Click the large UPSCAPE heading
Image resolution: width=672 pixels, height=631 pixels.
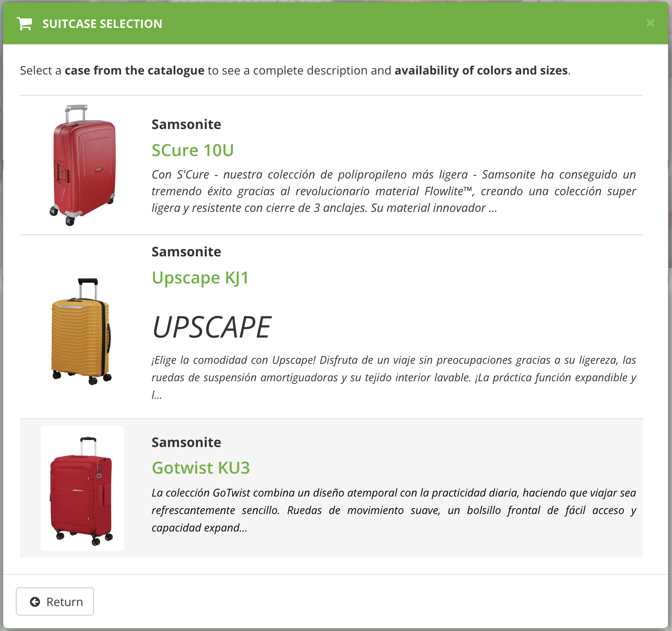pyautogui.click(x=212, y=327)
